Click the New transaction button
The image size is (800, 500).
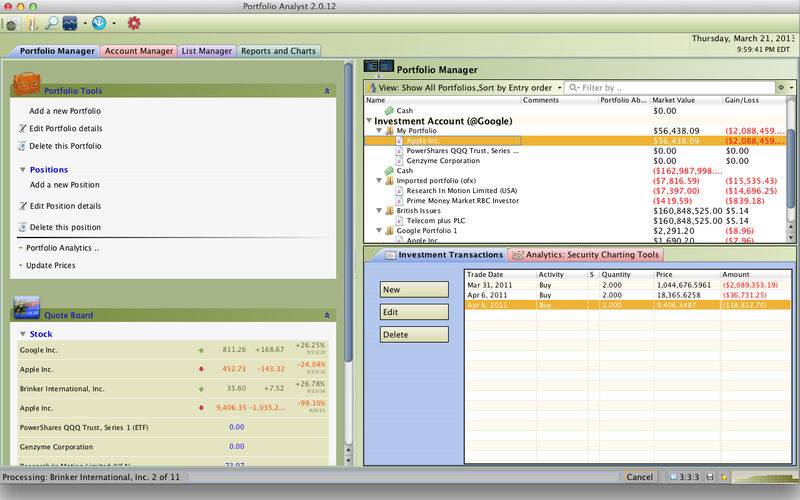tap(414, 289)
